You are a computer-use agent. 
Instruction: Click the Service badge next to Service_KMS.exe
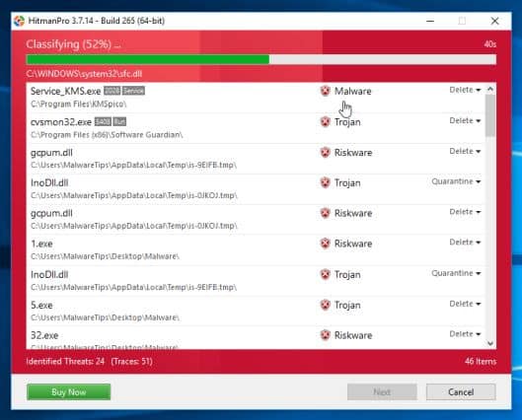(x=133, y=91)
